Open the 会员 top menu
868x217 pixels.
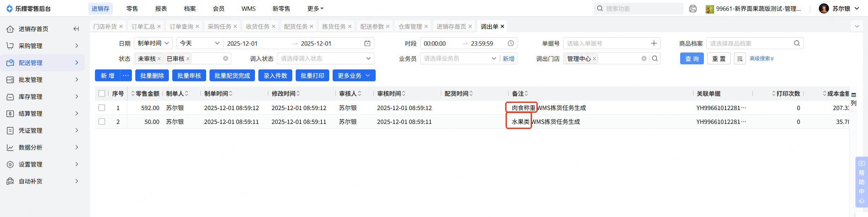click(219, 8)
